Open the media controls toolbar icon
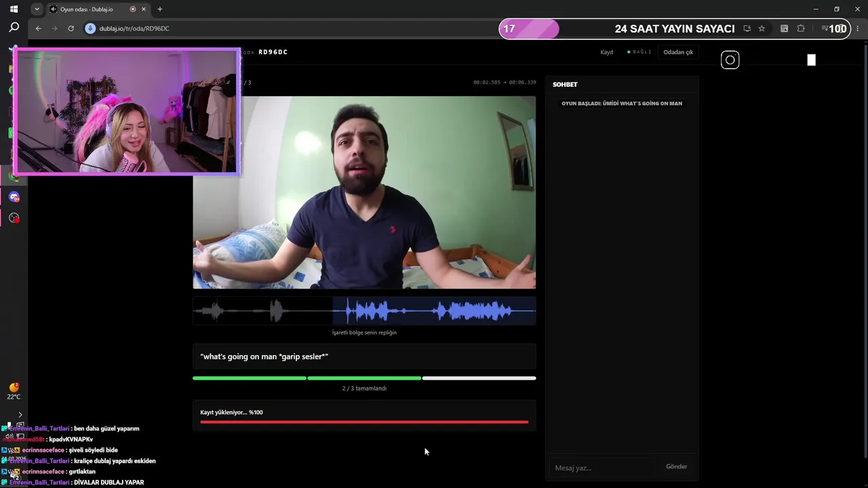This screenshot has height=488, width=868. pos(825,28)
